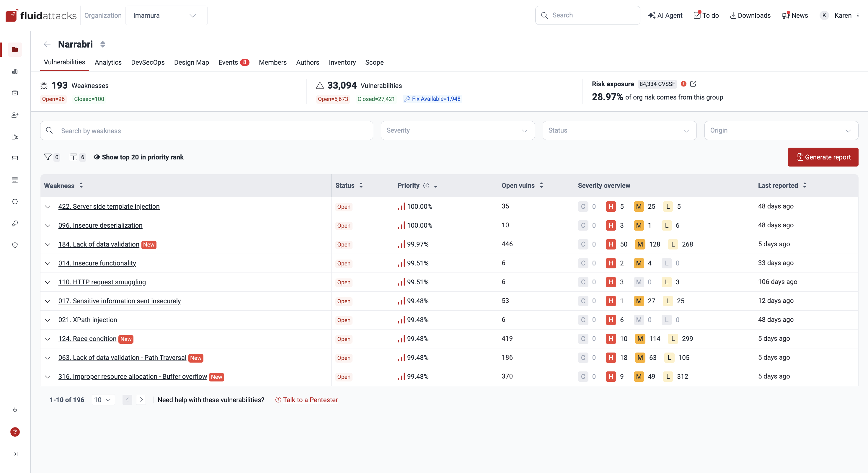Expand the 124. Race condition row chevron
The image size is (868, 473).
point(48,339)
